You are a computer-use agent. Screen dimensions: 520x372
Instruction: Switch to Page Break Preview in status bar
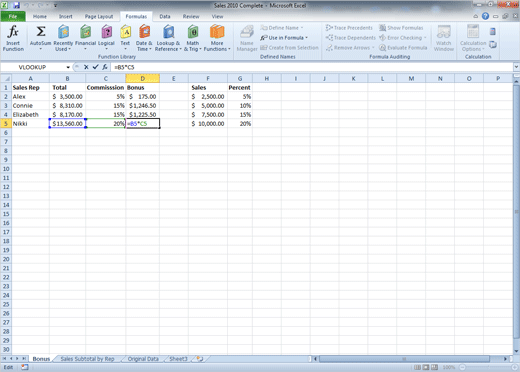coord(434,367)
